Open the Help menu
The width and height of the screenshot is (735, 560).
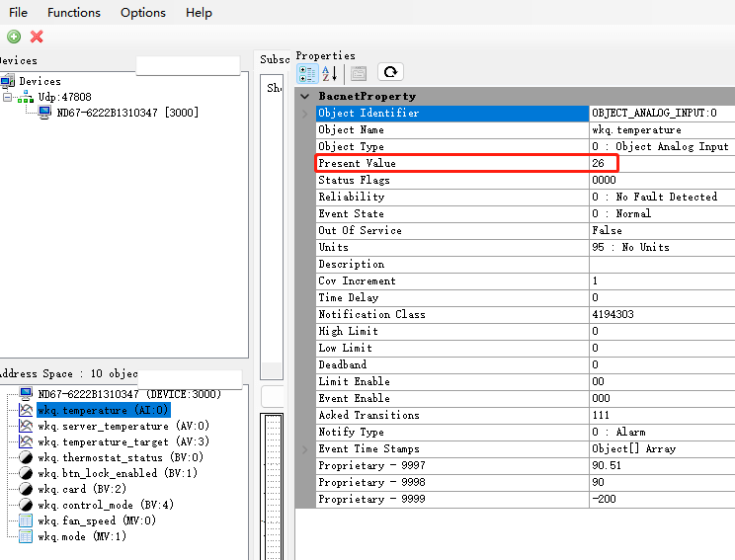[199, 13]
